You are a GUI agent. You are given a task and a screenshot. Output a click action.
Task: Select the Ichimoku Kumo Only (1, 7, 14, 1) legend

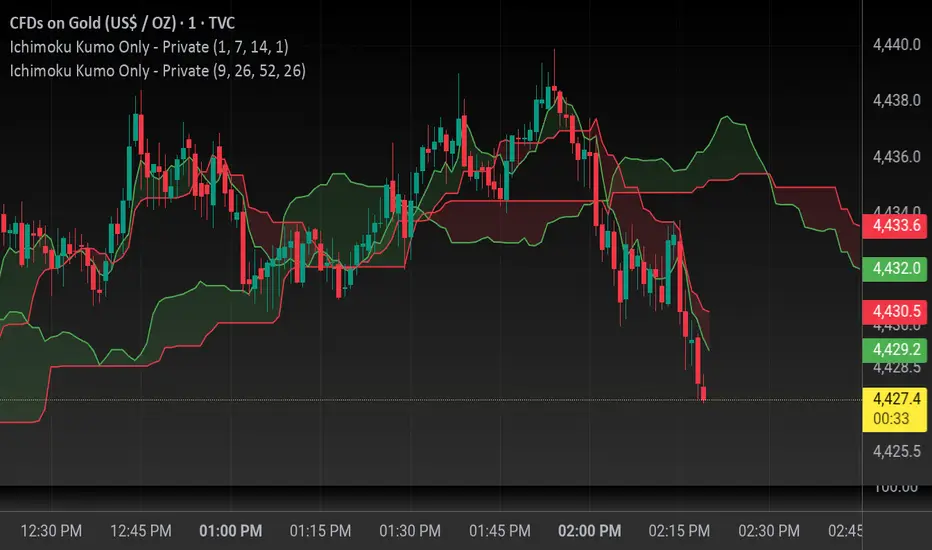coord(149,47)
